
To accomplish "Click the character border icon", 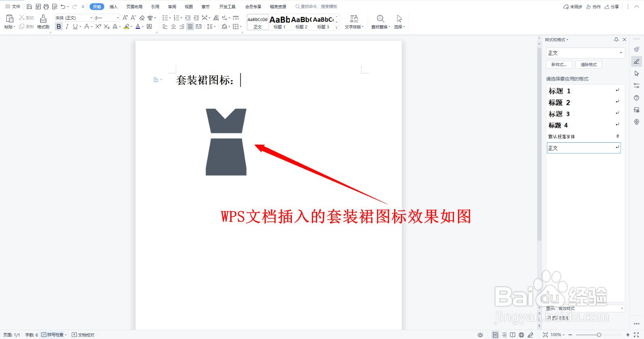I will pos(149,27).
